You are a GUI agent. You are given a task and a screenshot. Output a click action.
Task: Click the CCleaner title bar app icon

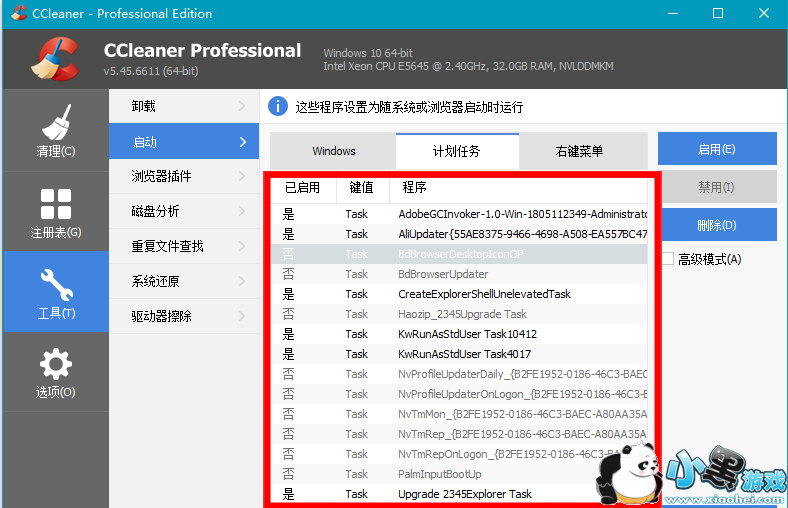[x=19, y=13]
